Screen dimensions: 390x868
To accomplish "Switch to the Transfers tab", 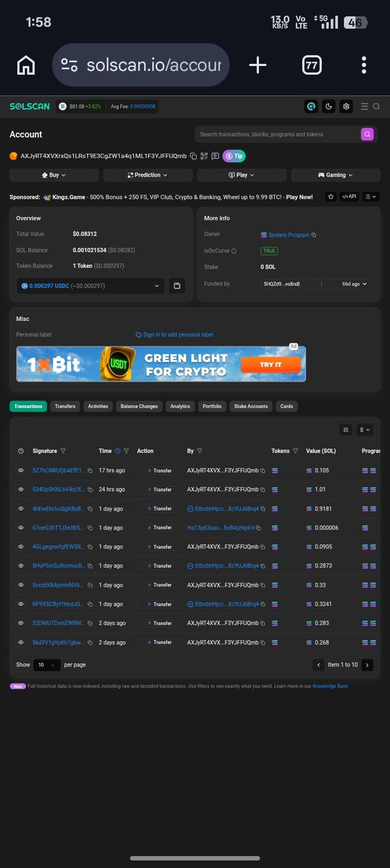I will click(x=65, y=407).
